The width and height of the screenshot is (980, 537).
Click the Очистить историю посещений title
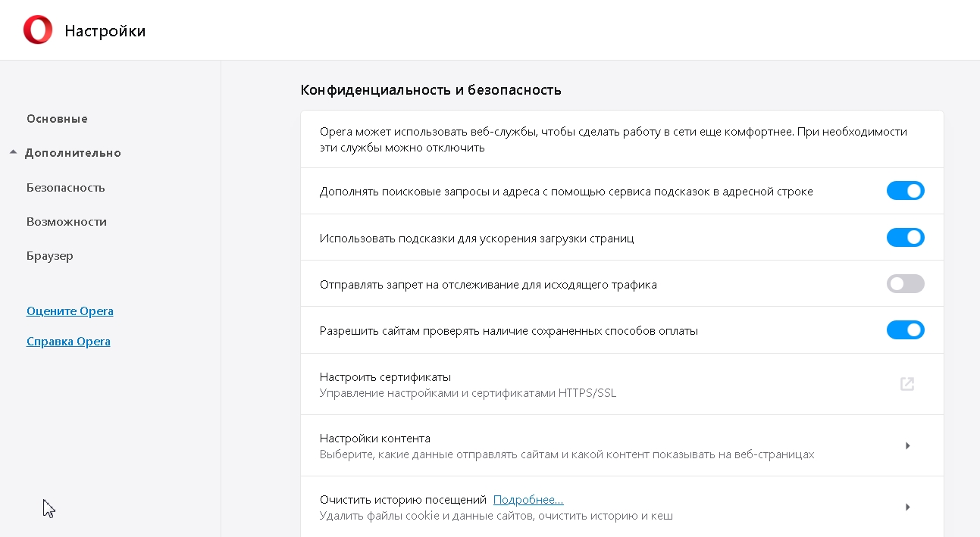click(x=402, y=500)
